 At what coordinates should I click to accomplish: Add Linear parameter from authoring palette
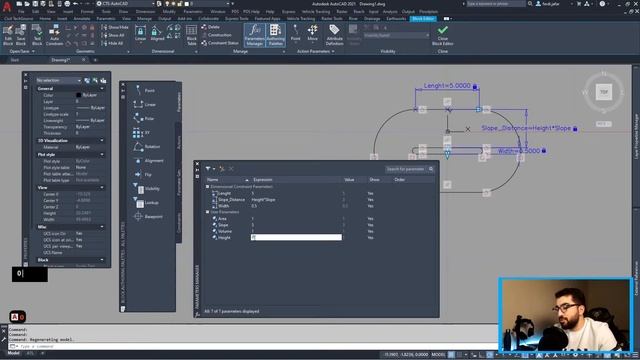pos(144,104)
